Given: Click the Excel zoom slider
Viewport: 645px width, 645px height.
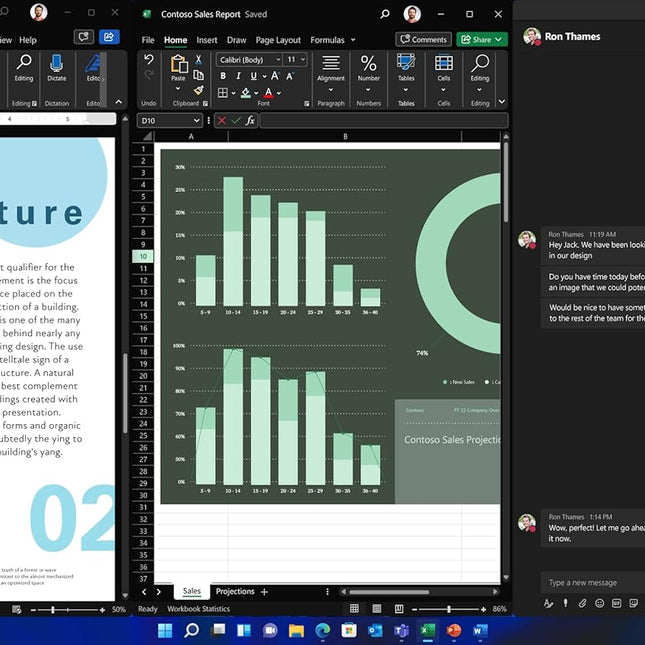Looking at the screenshot, I should tap(449, 609).
